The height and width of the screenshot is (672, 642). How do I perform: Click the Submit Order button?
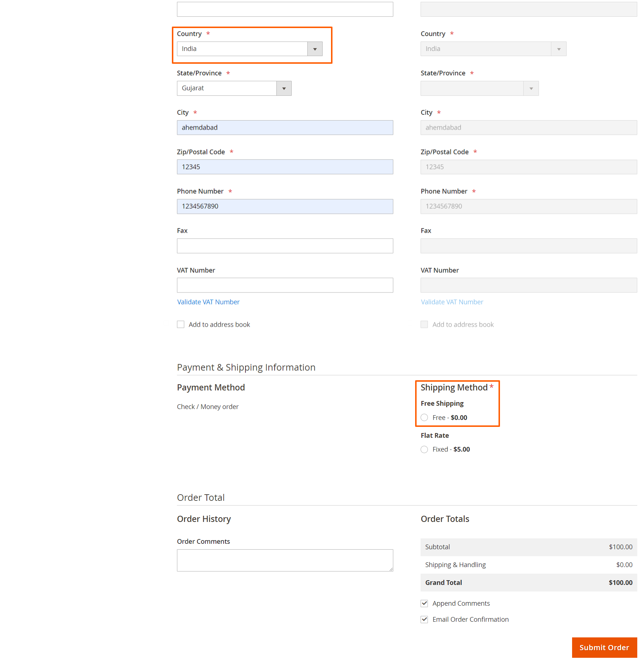pyautogui.click(x=604, y=648)
